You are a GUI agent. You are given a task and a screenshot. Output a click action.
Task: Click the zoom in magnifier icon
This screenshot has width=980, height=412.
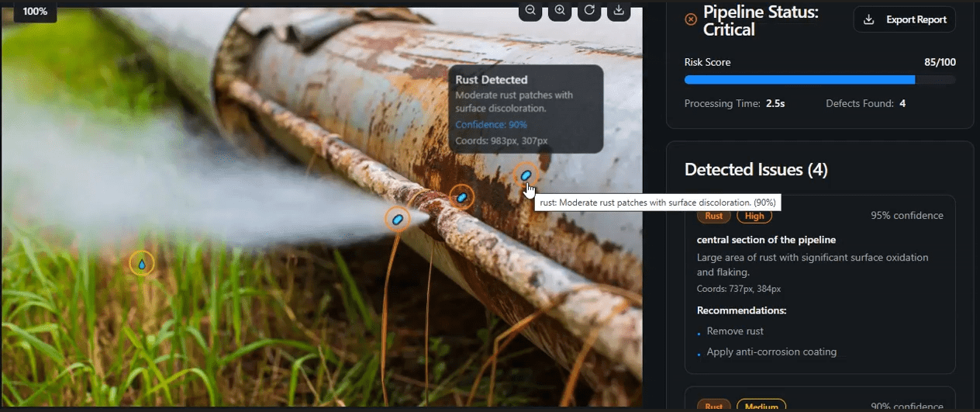coord(560,10)
